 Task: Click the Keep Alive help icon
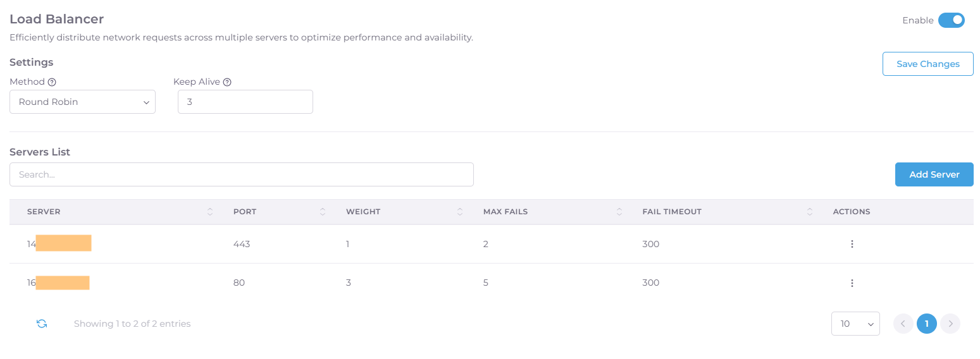tap(227, 82)
